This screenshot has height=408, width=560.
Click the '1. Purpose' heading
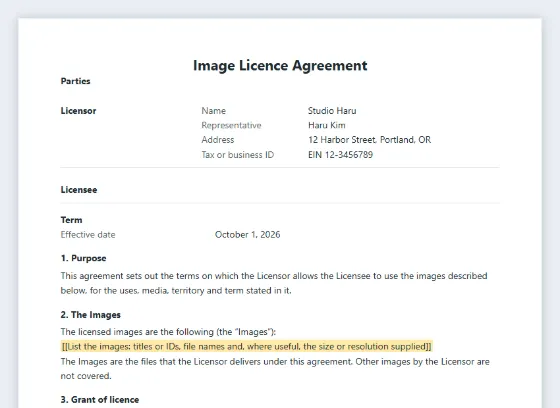tap(84, 258)
